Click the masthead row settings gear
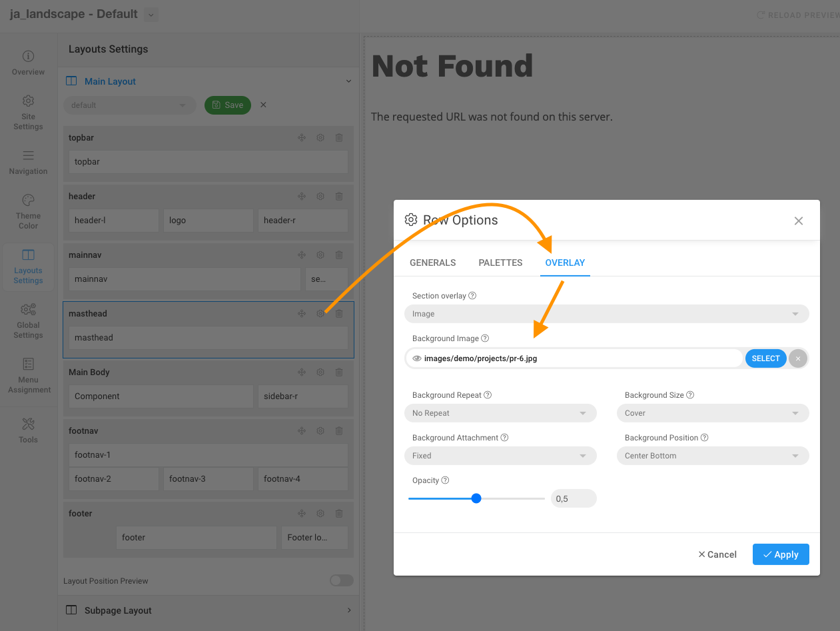Image resolution: width=840 pixels, height=631 pixels. click(320, 314)
